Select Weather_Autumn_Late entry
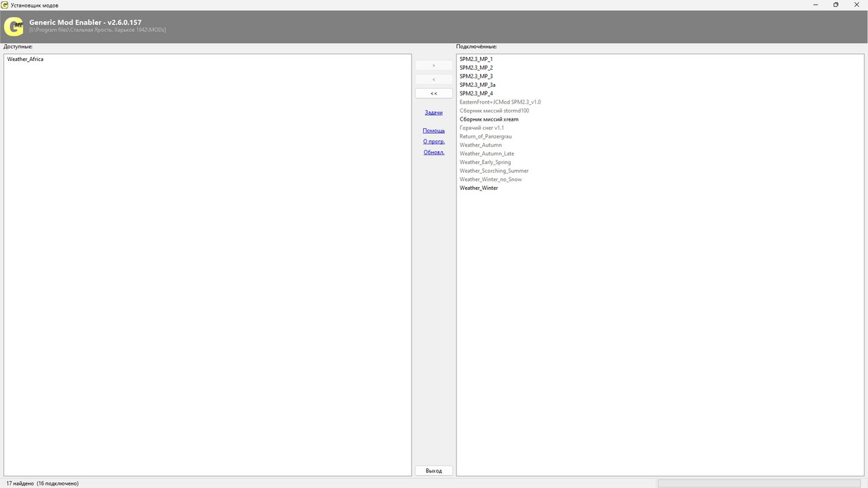This screenshot has height=488, width=868. point(487,154)
